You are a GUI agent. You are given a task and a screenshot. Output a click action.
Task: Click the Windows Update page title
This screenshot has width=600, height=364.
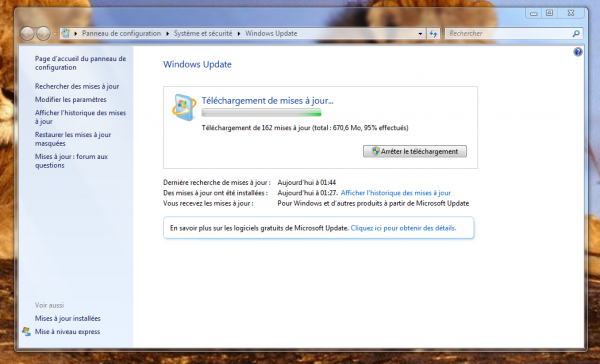197,64
